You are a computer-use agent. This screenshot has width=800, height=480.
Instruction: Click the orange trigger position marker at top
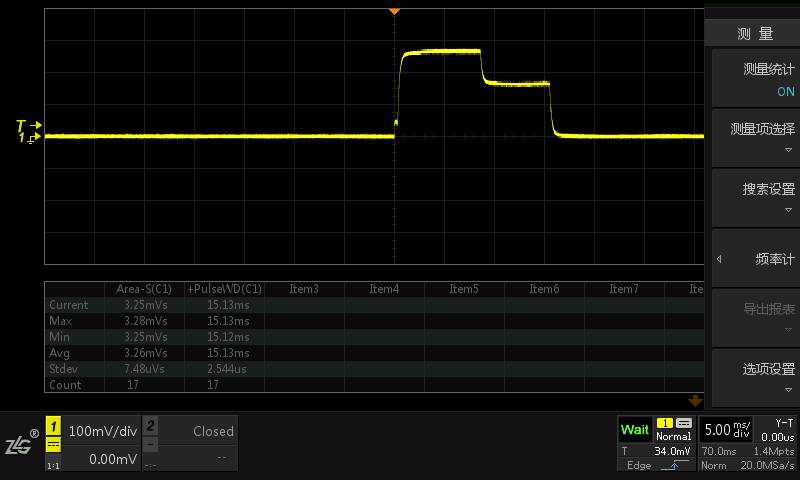click(394, 11)
